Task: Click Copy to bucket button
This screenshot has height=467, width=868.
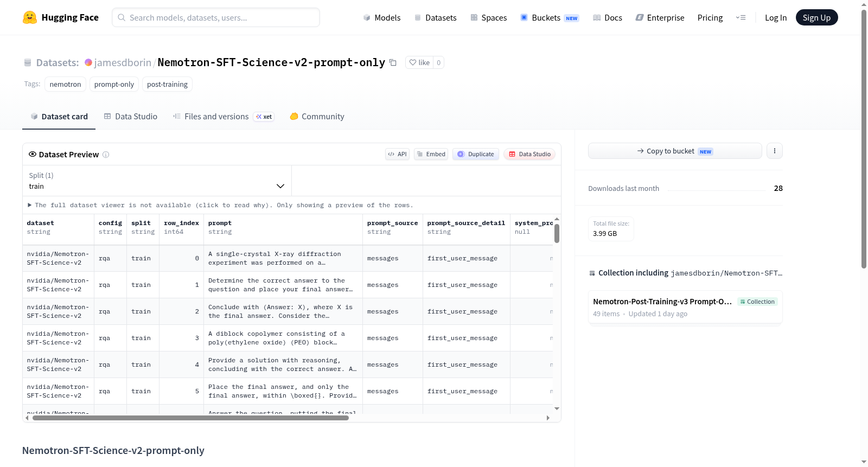Action: (x=675, y=151)
